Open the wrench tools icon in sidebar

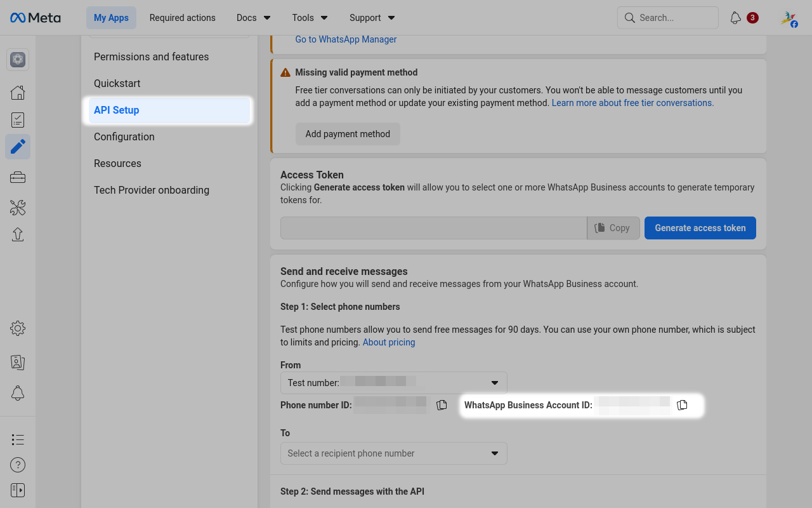(18, 207)
